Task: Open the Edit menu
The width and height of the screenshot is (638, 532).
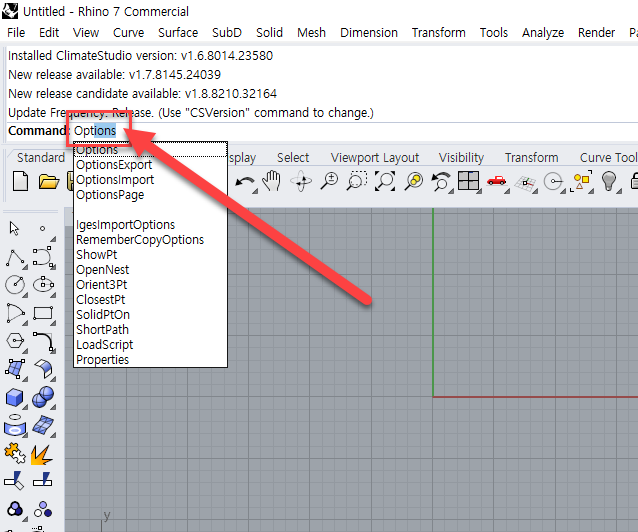Action: pyautogui.click(x=49, y=33)
